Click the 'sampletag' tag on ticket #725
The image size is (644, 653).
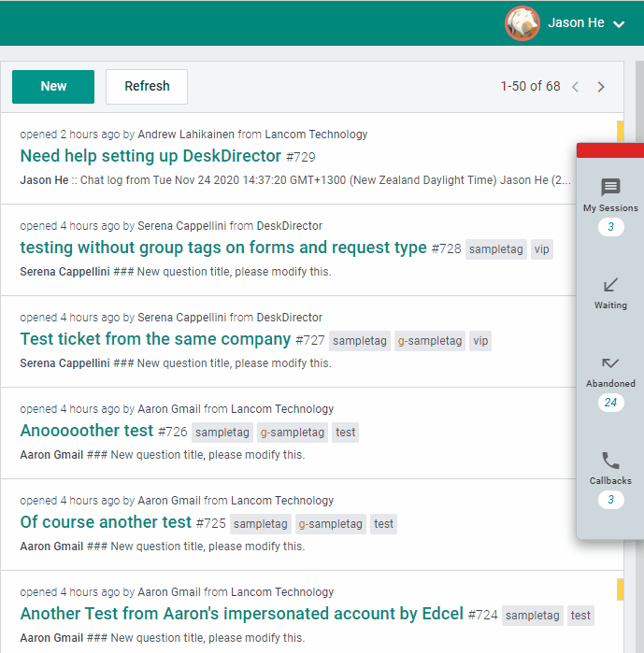click(x=261, y=524)
